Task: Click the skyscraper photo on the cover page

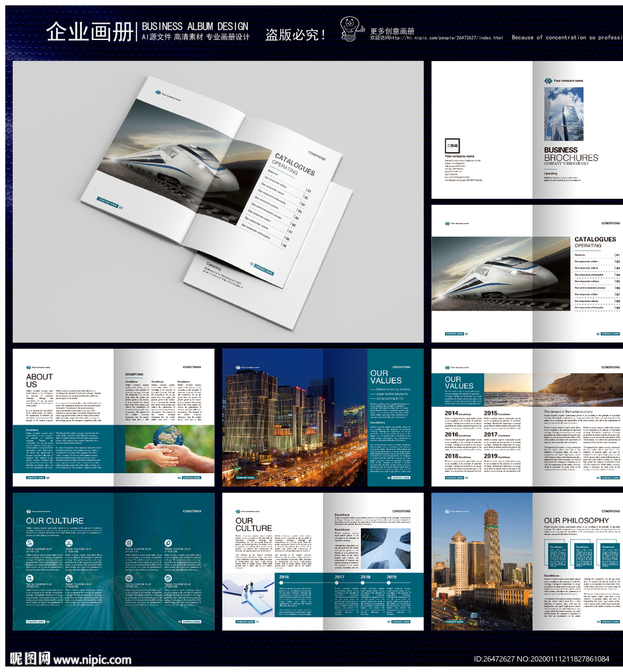Action: [564, 114]
